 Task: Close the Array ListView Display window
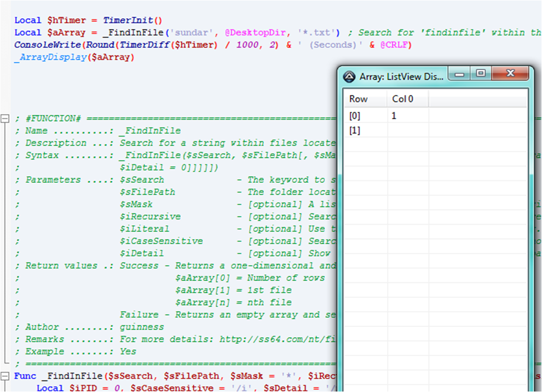510,73
